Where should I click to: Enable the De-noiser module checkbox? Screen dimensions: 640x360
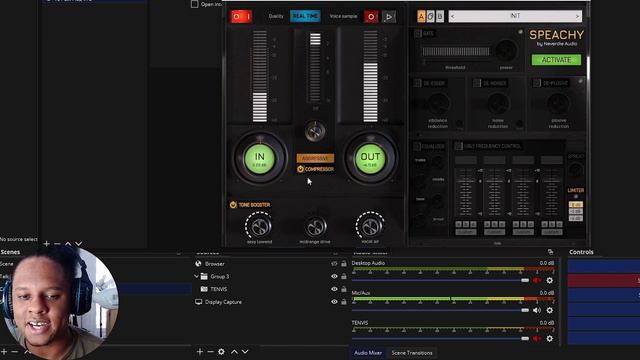pyautogui.click(x=477, y=83)
